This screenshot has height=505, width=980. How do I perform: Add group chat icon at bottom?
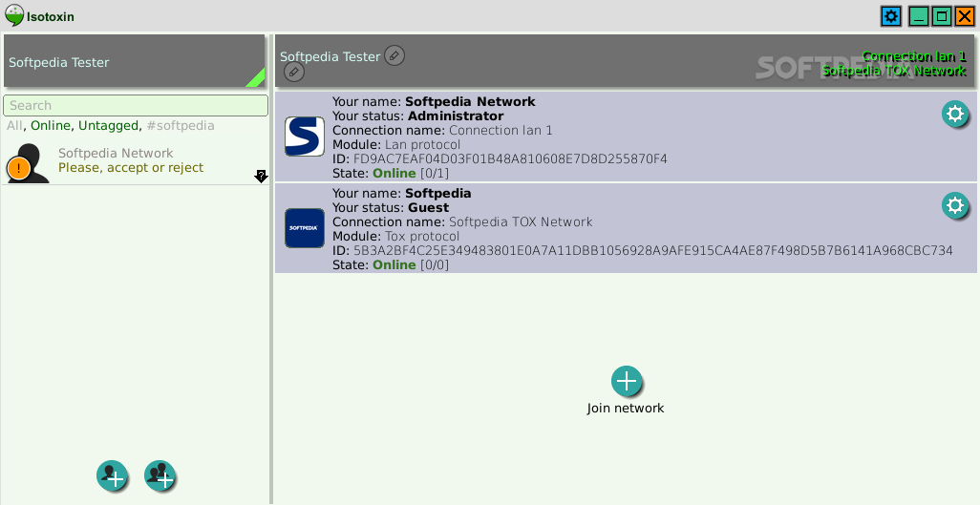coord(160,476)
